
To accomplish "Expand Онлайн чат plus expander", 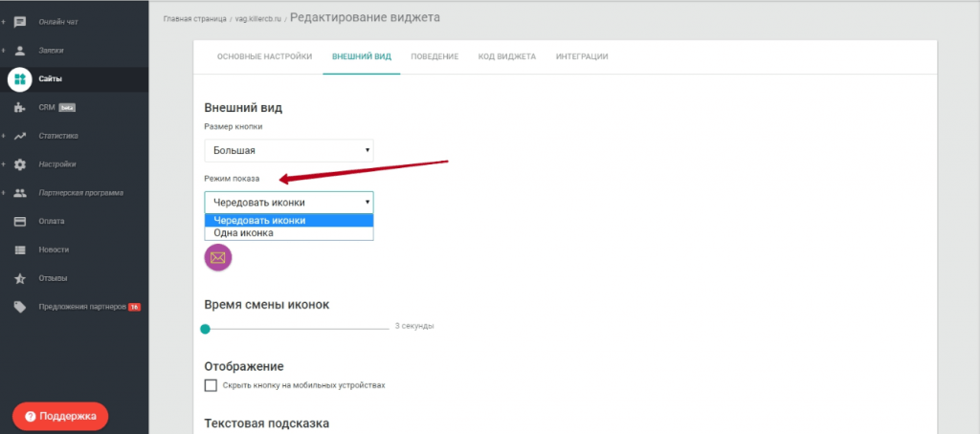I will click(3, 22).
